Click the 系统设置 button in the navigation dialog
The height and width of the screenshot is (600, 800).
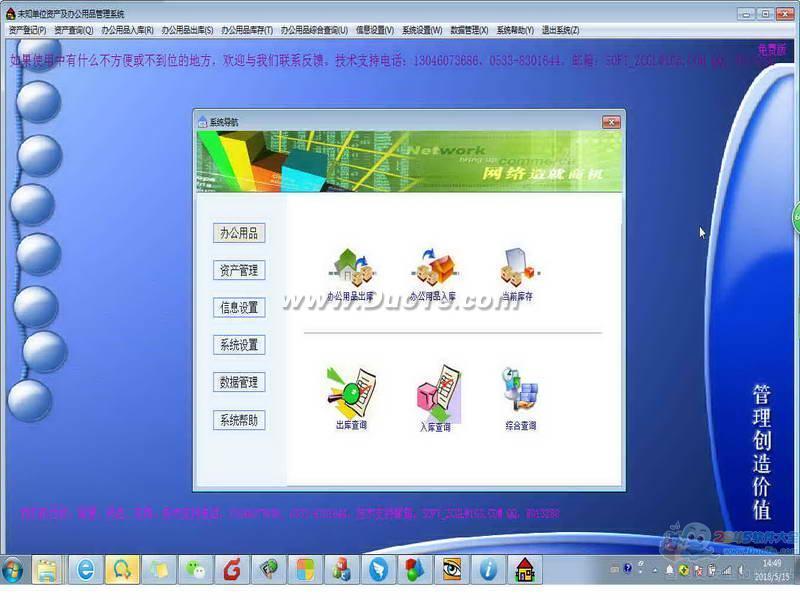[x=239, y=345]
